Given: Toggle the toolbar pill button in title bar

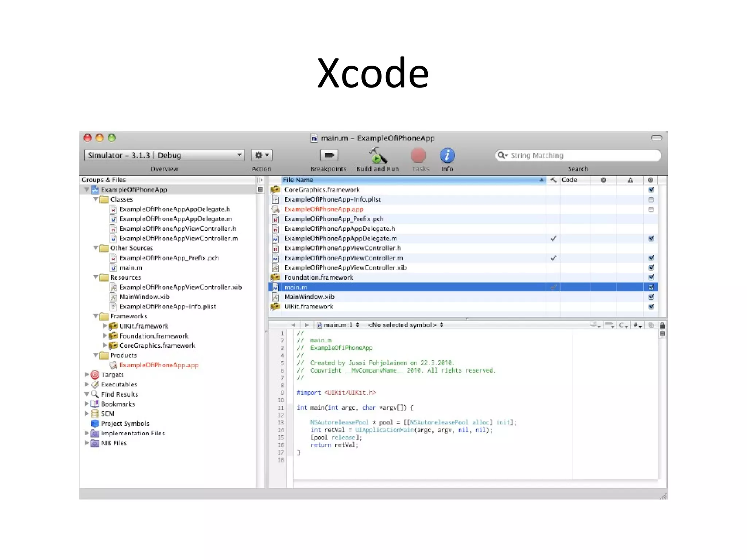Looking at the screenshot, I should (x=657, y=138).
